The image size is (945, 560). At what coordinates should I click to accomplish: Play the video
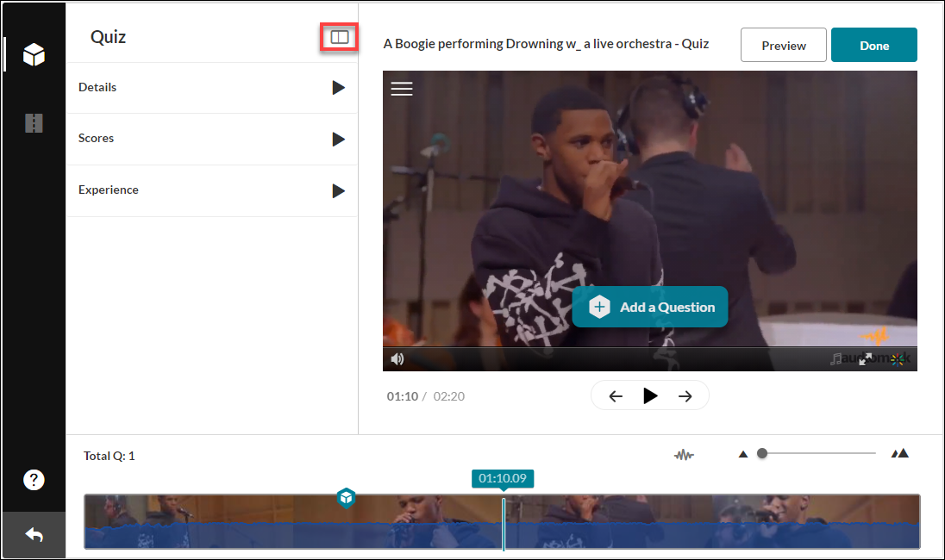click(650, 395)
